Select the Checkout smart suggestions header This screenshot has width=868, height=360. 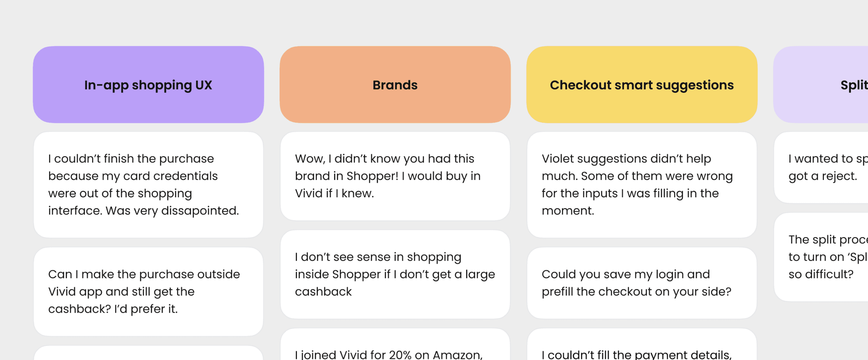642,85
